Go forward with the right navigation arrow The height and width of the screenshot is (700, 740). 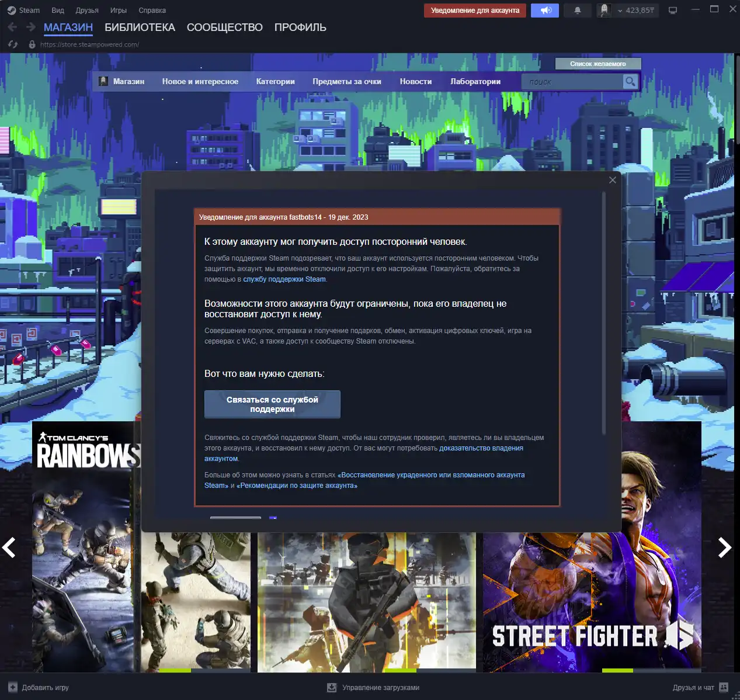(x=30, y=27)
